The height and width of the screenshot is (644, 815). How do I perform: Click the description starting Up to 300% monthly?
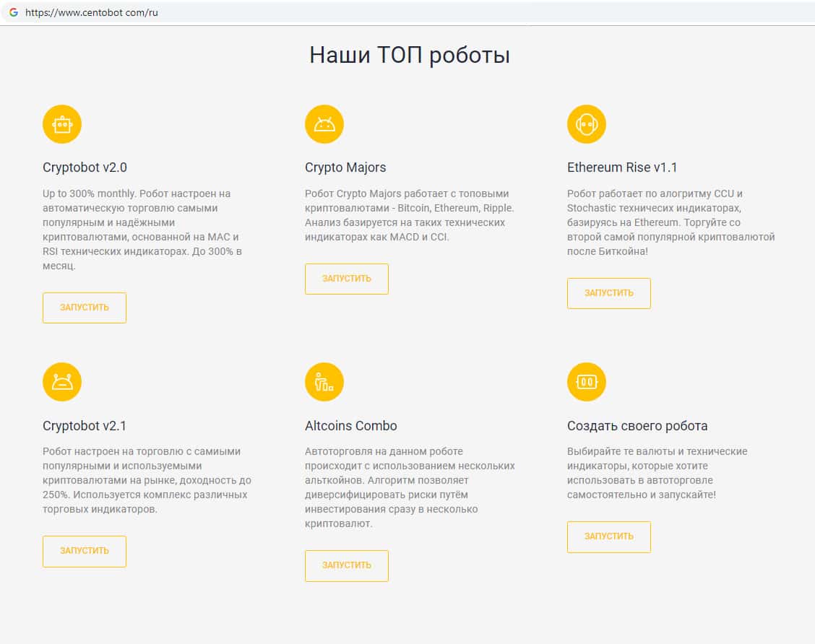coord(142,230)
